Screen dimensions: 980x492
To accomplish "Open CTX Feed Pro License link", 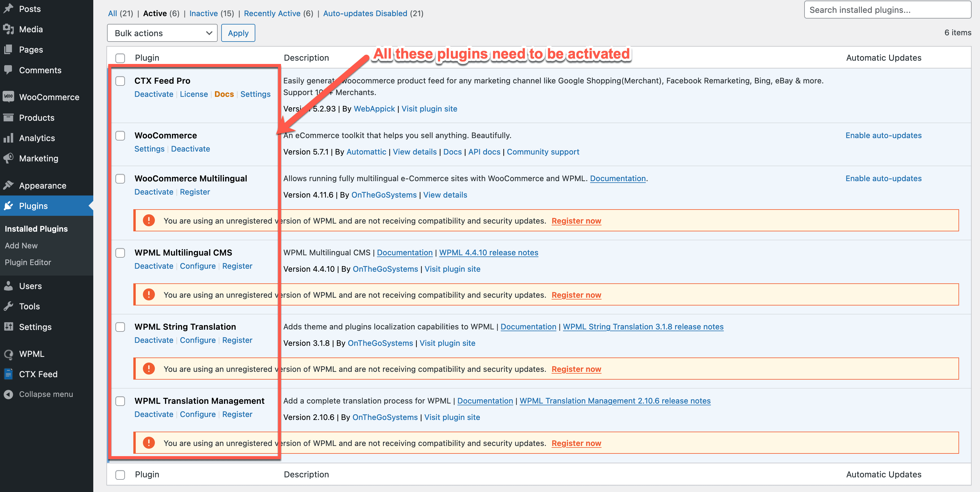I will tap(194, 94).
